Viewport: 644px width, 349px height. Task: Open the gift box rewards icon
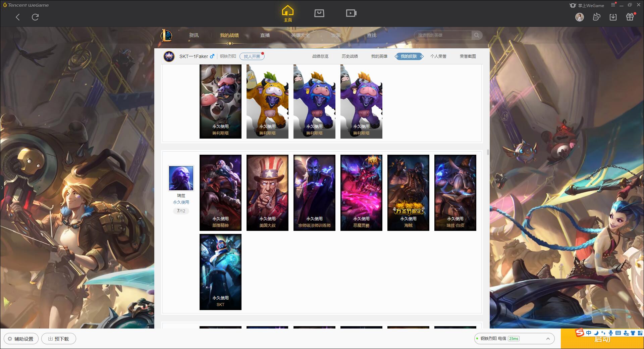[630, 17]
